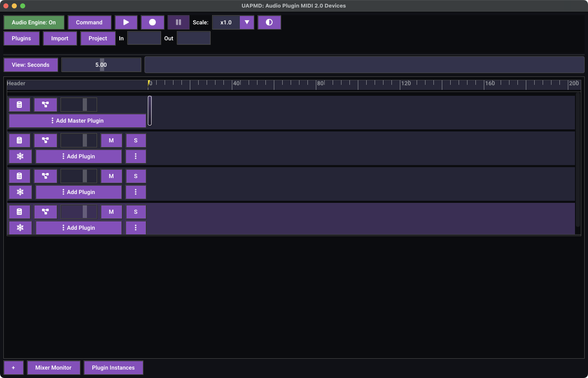Open the Command button

pos(89,22)
